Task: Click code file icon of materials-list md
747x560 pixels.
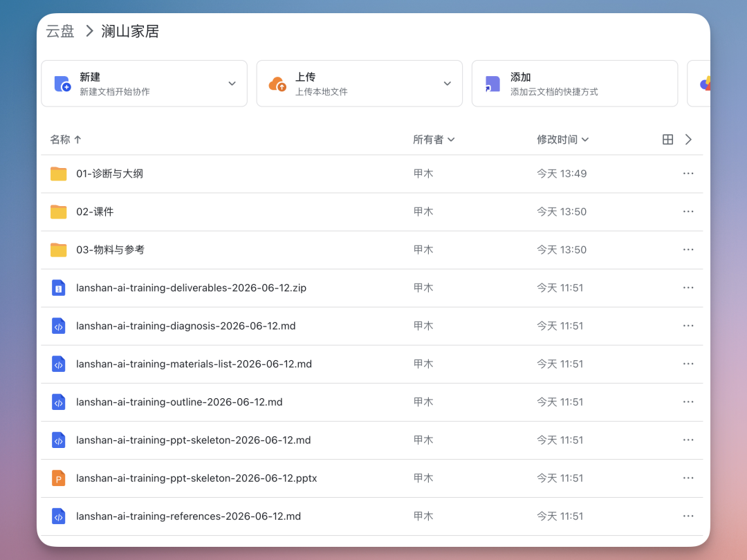Action: pos(59,364)
